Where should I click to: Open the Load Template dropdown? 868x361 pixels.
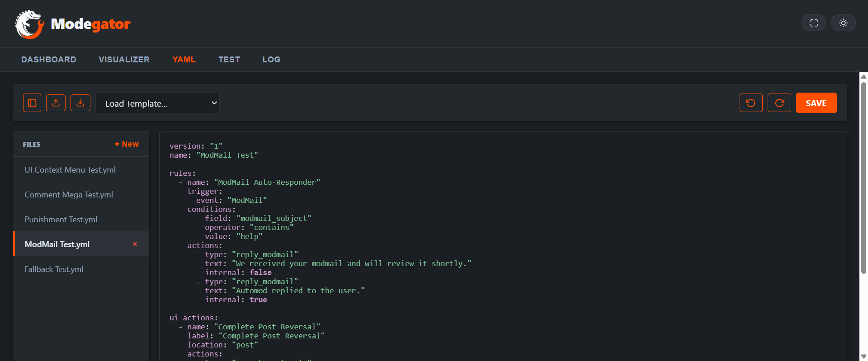[157, 103]
